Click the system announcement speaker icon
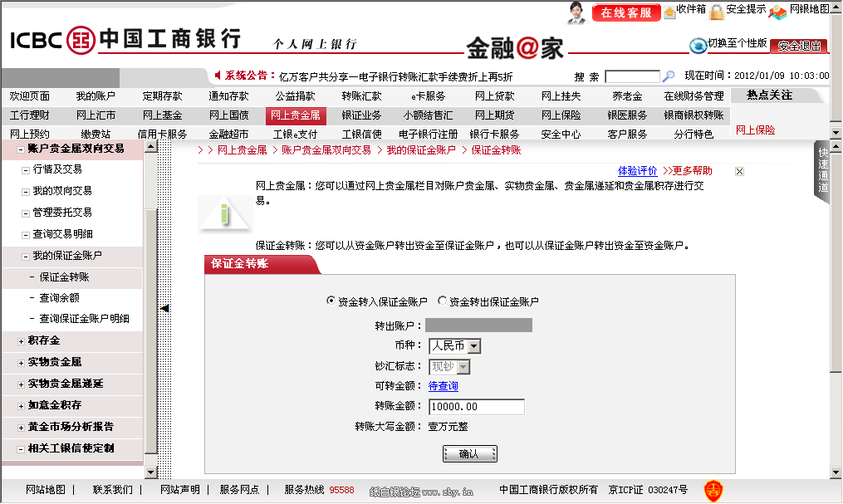 pos(218,76)
